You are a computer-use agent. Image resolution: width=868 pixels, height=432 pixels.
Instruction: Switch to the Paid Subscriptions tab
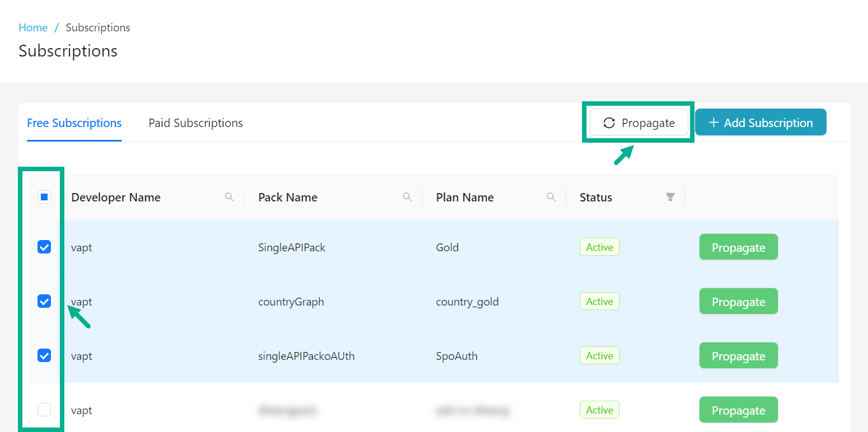(195, 123)
